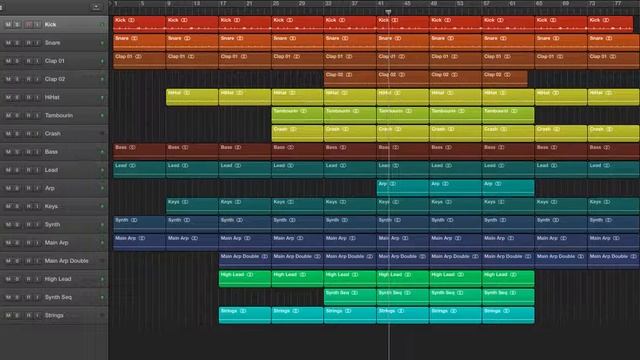Record-enable the Synth Seq track
Screen dimensions: 640x360
29,297
